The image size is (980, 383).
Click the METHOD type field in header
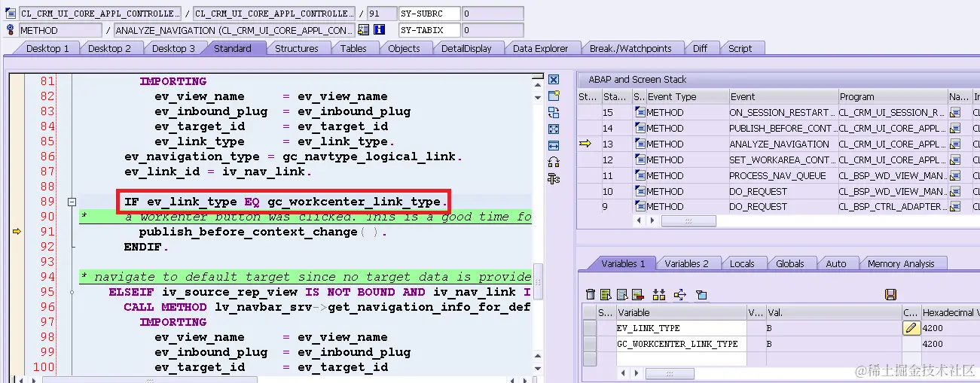(60, 30)
